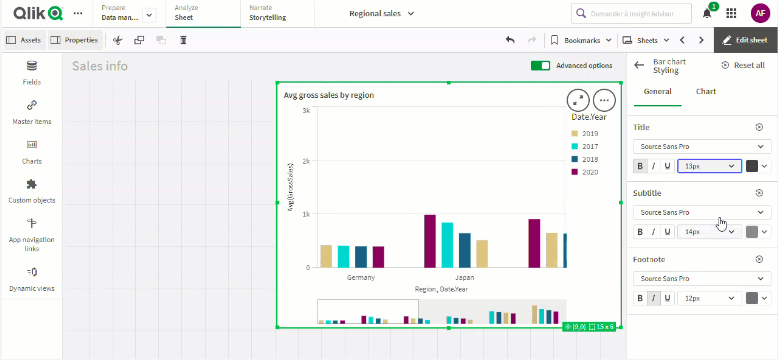The image size is (778, 360).
Task: Open Title color swatch picker
Action: (758, 166)
